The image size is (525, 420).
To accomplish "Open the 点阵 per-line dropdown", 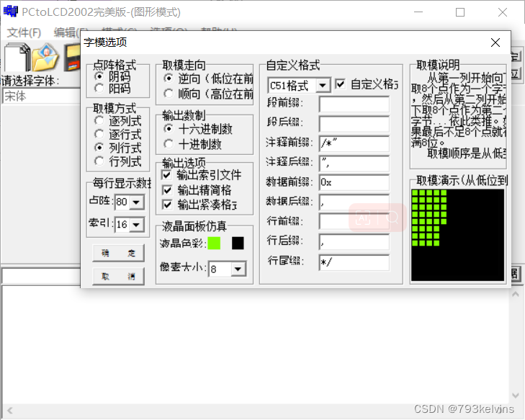I will (137, 202).
